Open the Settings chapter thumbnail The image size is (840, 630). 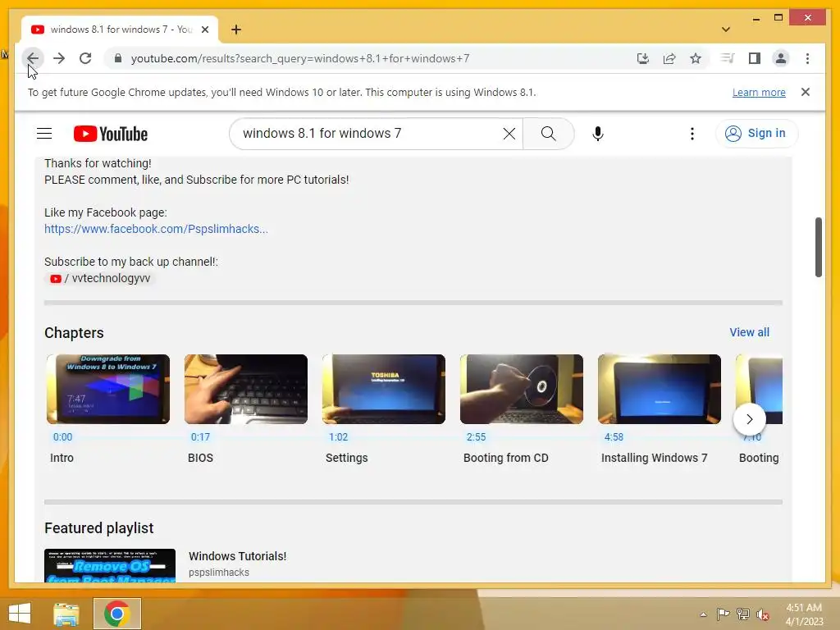[x=384, y=389]
